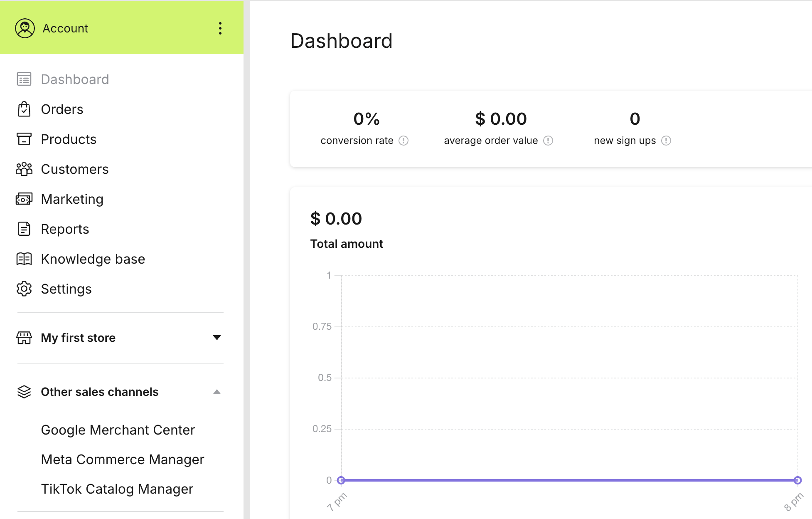Click the $ 0.00 average order value figure
812x519 pixels.
pos(501,119)
